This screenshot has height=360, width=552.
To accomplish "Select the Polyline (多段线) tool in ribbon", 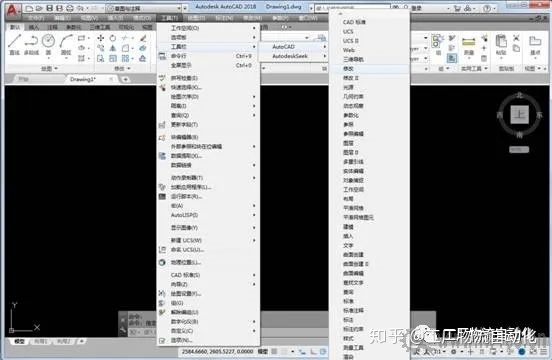I will click(x=31, y=45).
